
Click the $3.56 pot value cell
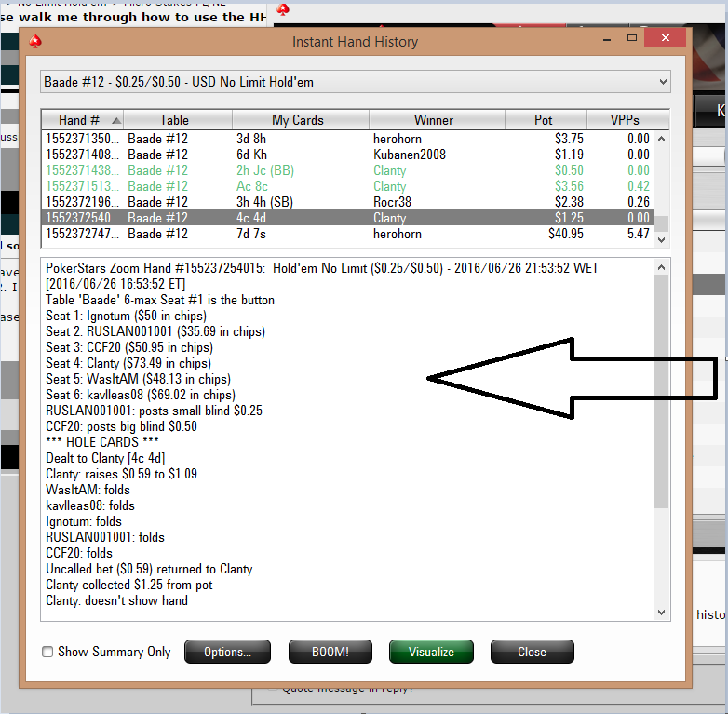coord(569,186)
